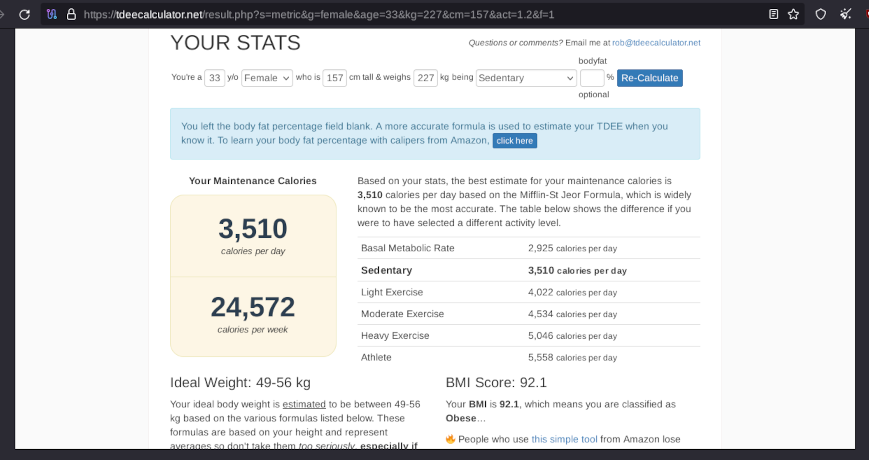Click the Moderate Exercise row label
Viewport: 869px width, 460px height.
tap(402, 314)
